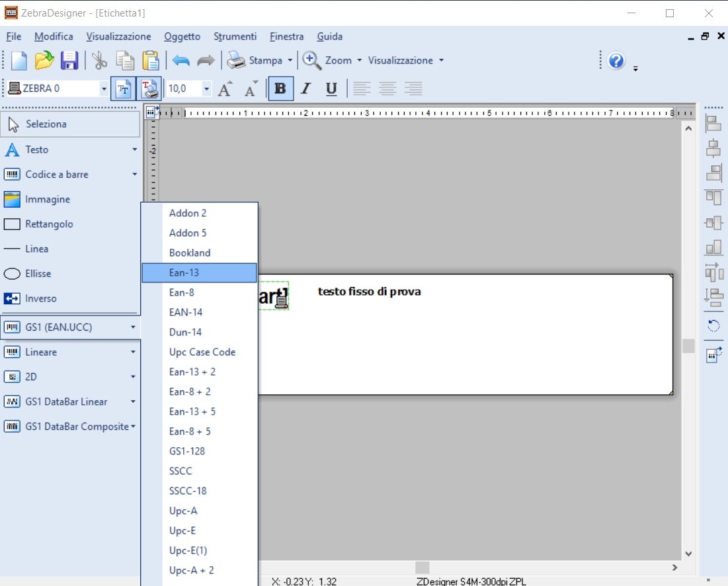728x586 pixels.
Task: Expand the 2D barcode dropdown
Action: click(134, 376)
